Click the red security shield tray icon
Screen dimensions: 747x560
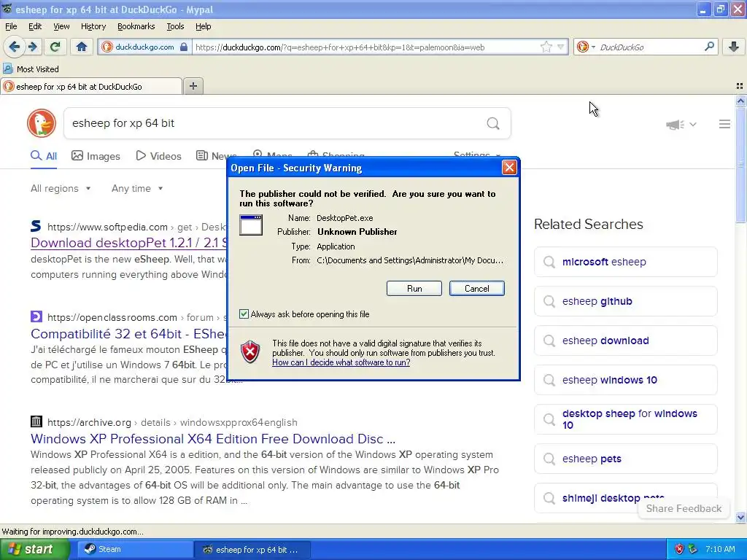pos(679,549)
